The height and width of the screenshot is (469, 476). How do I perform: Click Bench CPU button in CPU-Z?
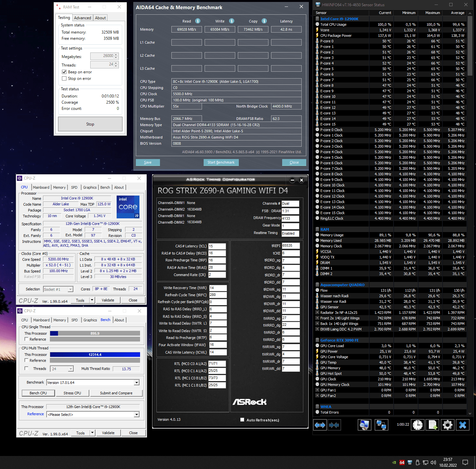38,393
